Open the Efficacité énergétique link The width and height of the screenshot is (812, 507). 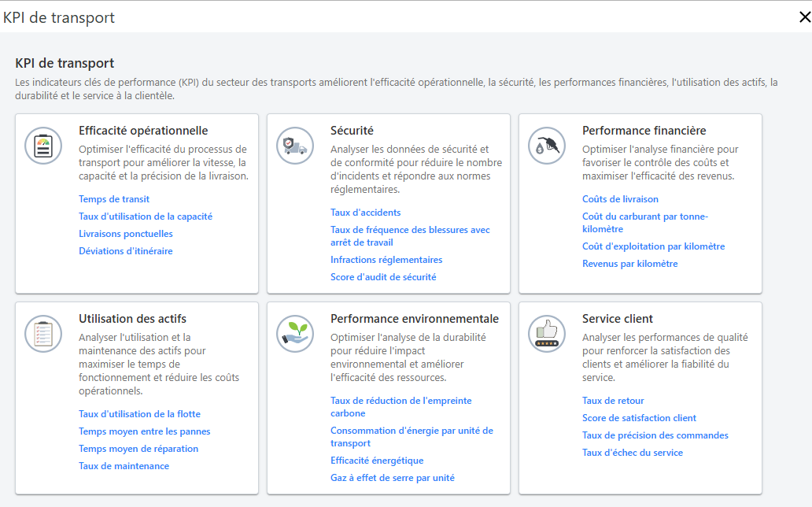[377, 461]
